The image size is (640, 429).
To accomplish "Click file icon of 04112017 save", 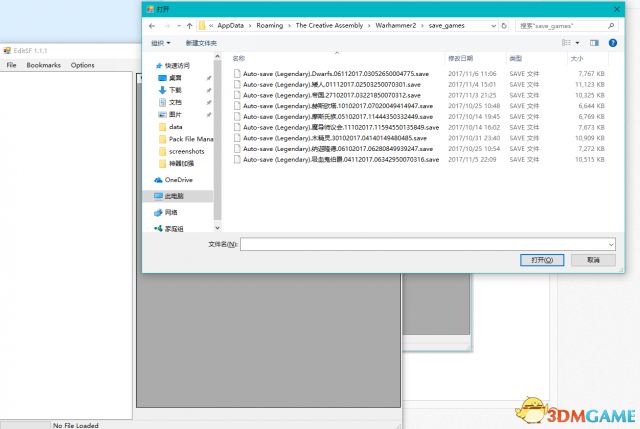I will tap(237, 159).
